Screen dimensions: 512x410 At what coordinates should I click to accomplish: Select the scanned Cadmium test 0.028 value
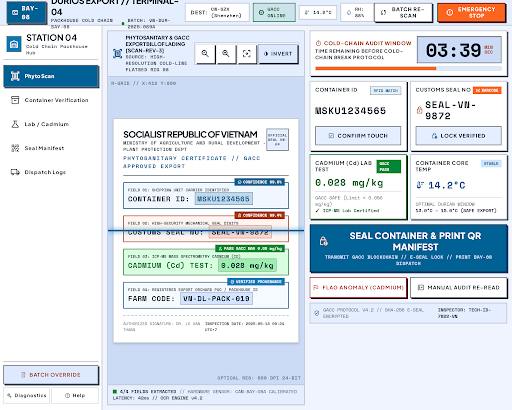click(247, 266)
